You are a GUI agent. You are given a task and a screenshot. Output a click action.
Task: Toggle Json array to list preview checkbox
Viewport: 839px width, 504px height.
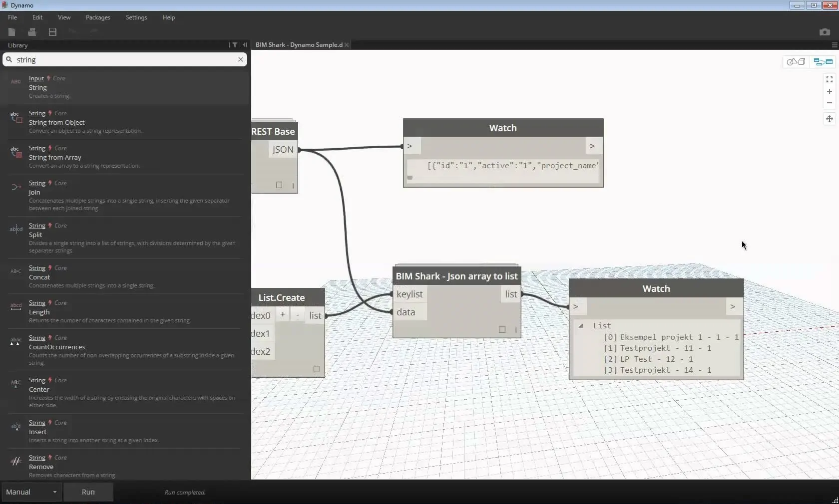tap(502, 330)
